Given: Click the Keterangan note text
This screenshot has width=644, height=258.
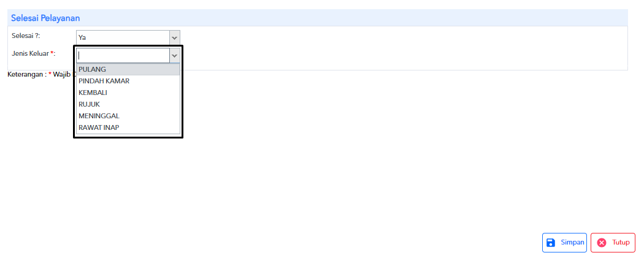Looking at the screenshot, I should click(40, 75).
